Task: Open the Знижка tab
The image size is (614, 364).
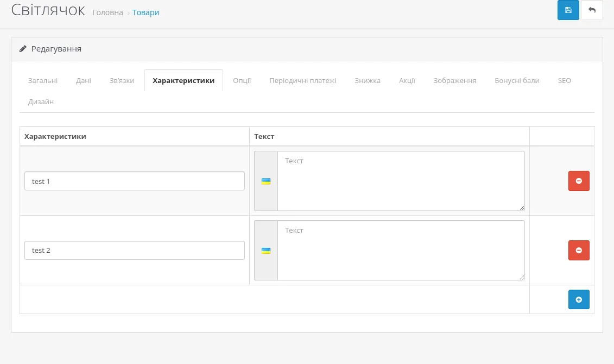Action: point(368,81)
